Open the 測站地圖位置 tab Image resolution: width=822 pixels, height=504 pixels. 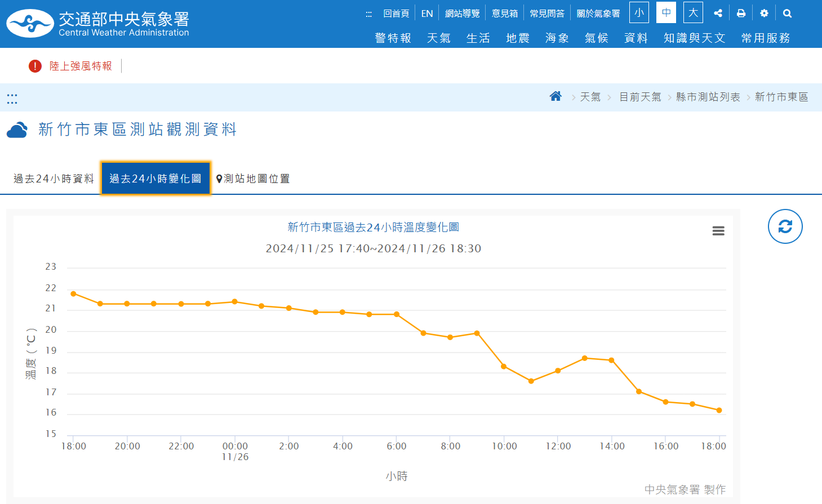click(x=253, y=179)
